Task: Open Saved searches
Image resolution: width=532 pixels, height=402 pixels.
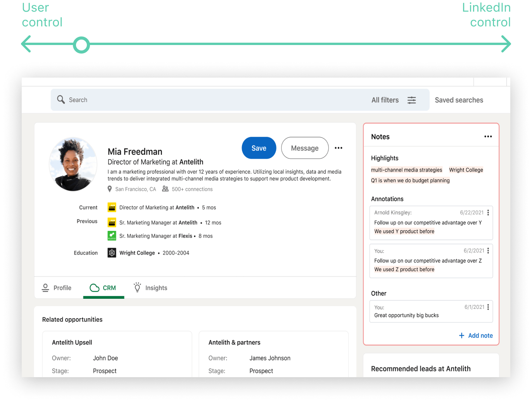Action: [x=459, y=100]
